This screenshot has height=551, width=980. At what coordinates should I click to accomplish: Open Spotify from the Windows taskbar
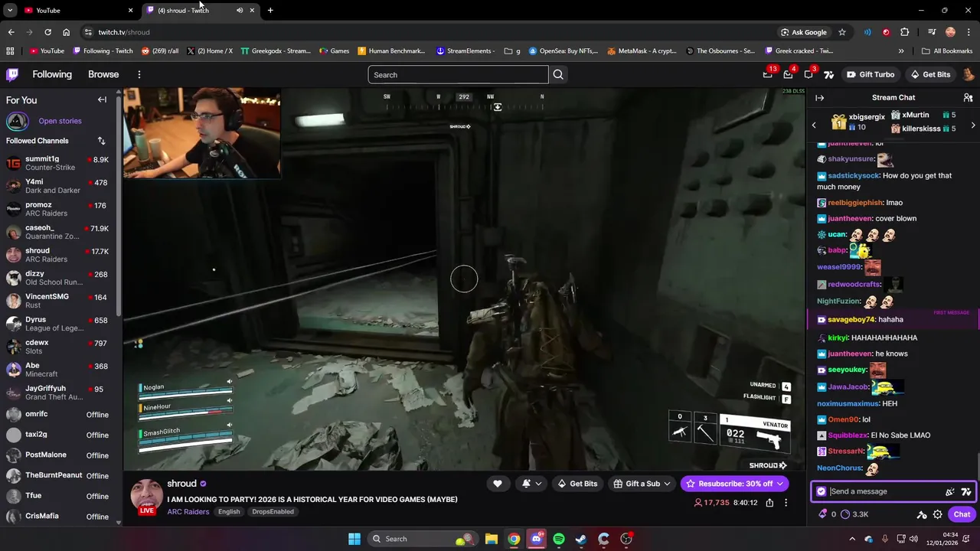click(x=559, y=539)
